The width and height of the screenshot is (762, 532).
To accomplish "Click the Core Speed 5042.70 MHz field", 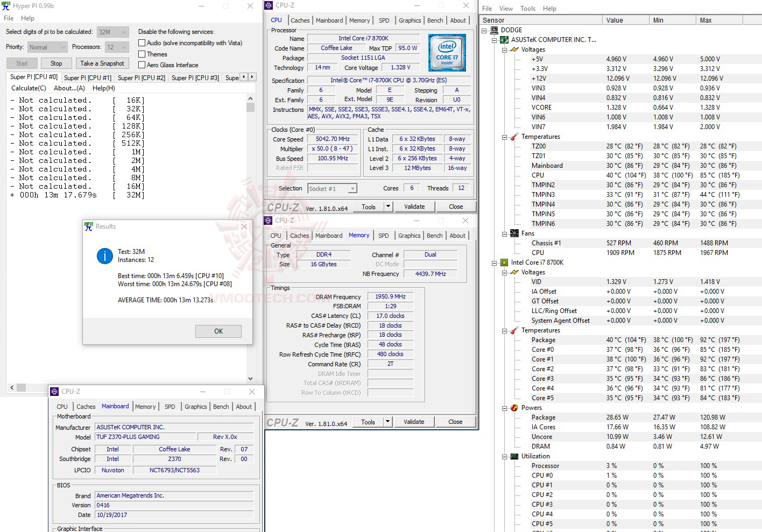I will point(333,139).
